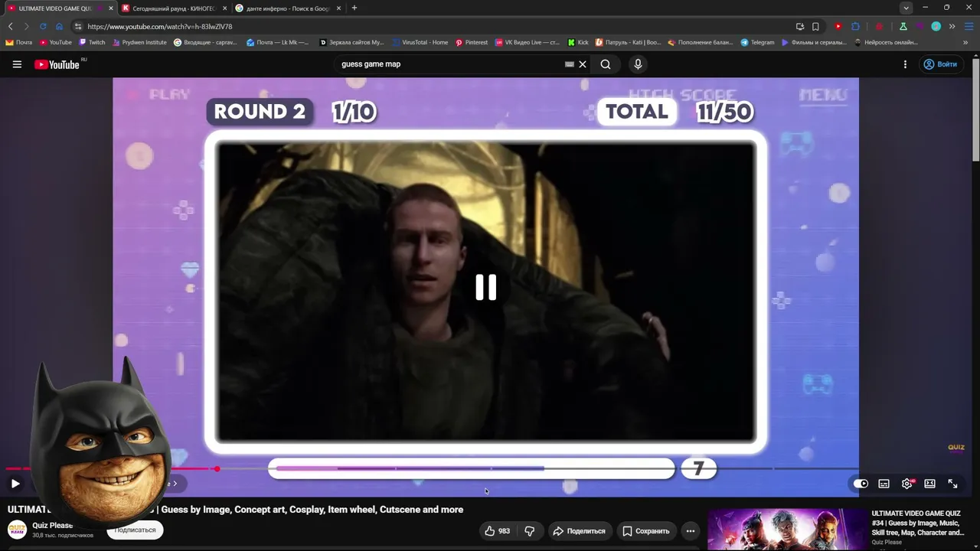This screenshot has height=551, width=980.
Task: Go forward in browser history
Action: pos(26,26)
